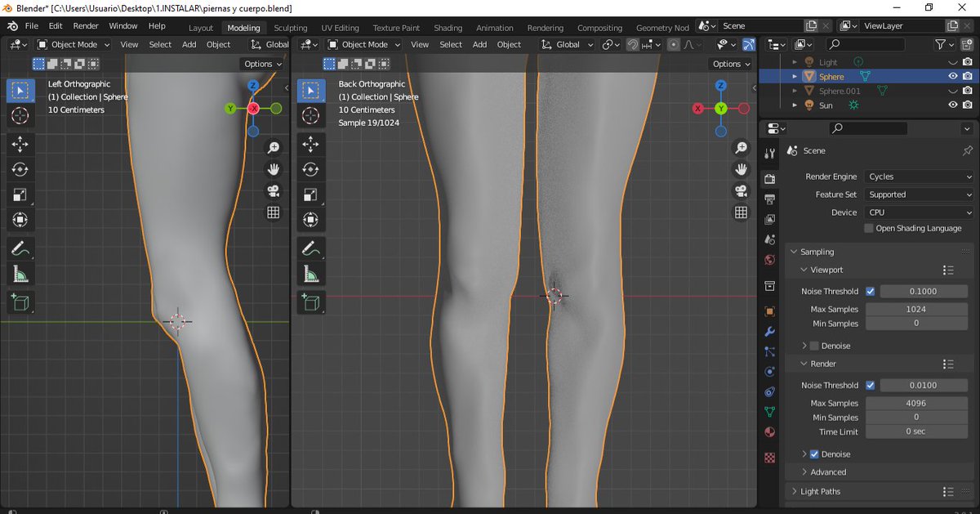Hide the Sun object with its eye icon
Image resolution: width=980 pixels, height=514 pixels.
coord(952,105)
